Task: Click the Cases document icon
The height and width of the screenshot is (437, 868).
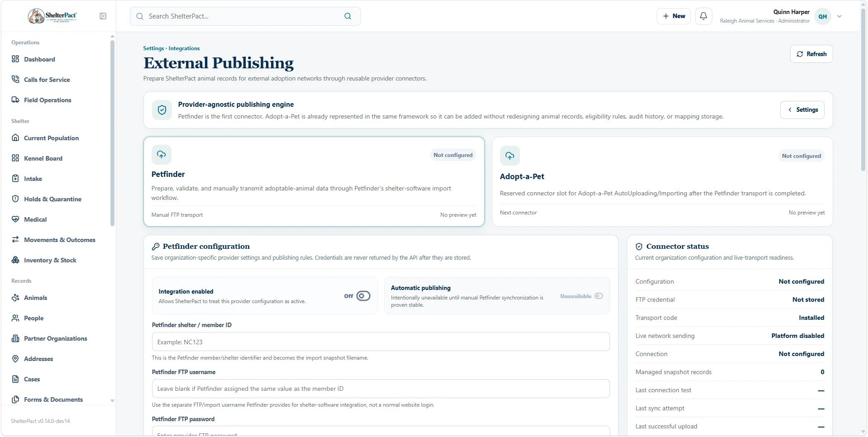Action: coord(15,379)
